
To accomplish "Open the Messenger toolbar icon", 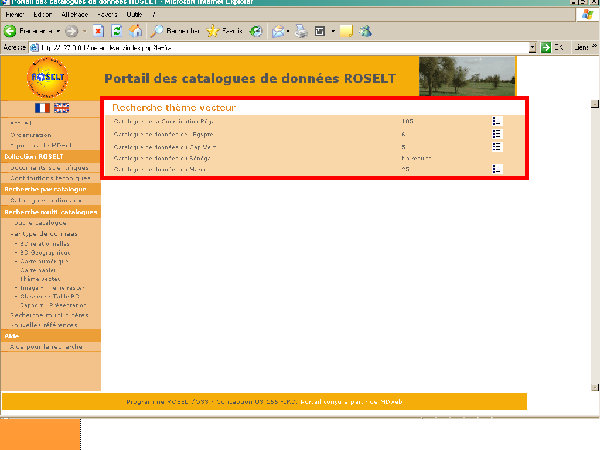I will coord(365,31).
